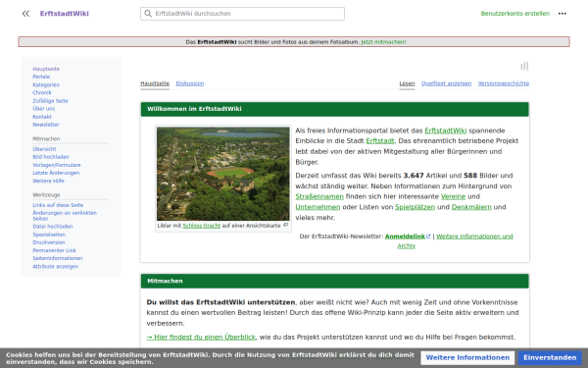Enlarge image via thumbnail magnify icon
This screenshot has width=588, height=368.
tap(286, 225)
